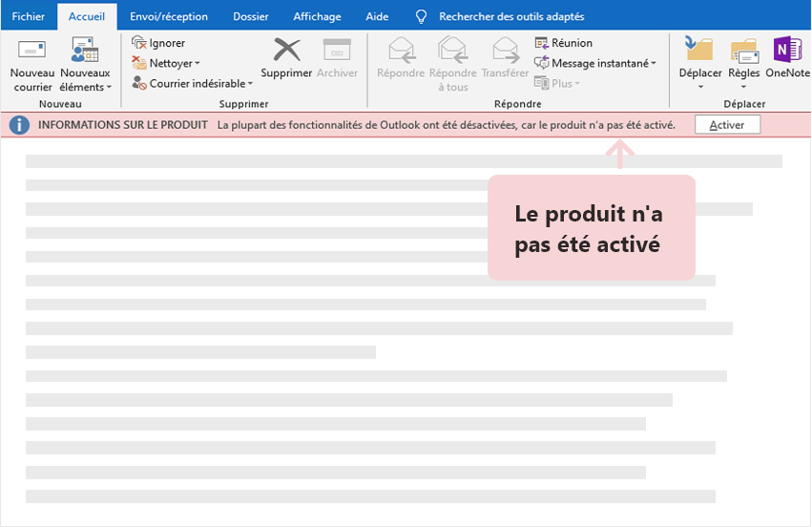The width and height of the screenshot is (812, 527).
Task: Open OneNote from the ribbon
Action: point(787,52)
